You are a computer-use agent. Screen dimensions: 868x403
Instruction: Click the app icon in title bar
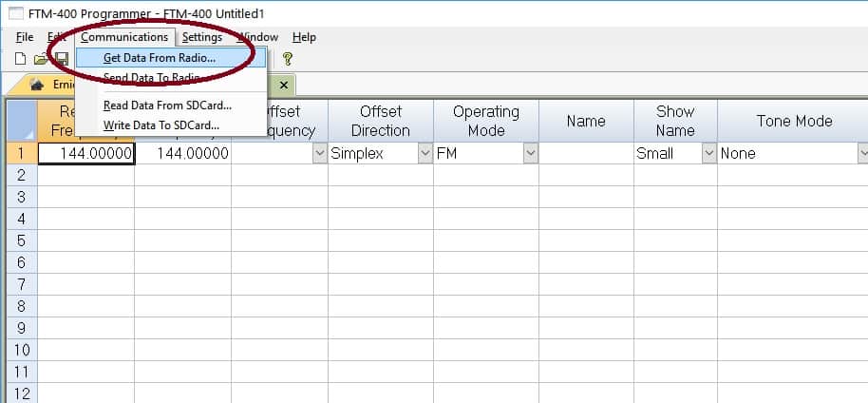[16, 13]
